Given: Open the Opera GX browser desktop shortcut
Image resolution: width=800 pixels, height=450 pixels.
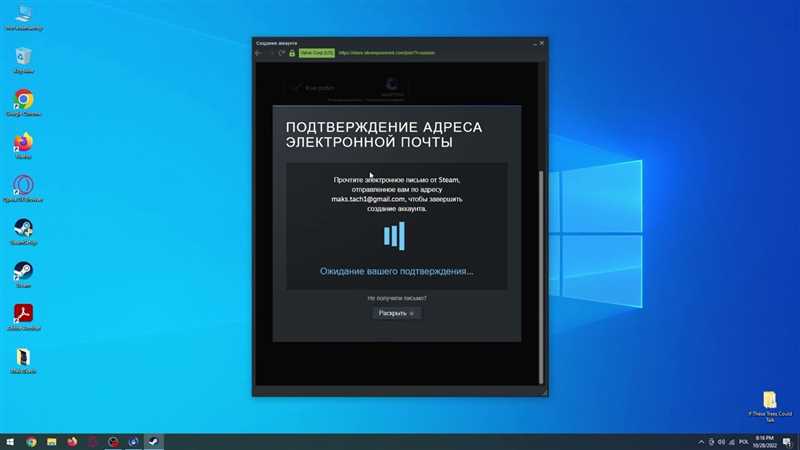Looking at the screenshot, I should (x=23, y=189).
